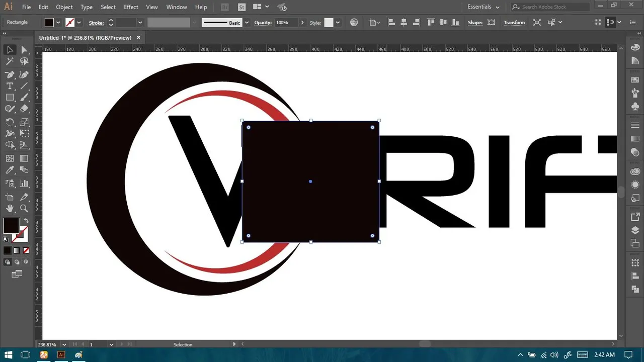The height and width of the screenshot is (362, 644).
Task: Select the Zoom tool magnifier
Action: point(24,208)
